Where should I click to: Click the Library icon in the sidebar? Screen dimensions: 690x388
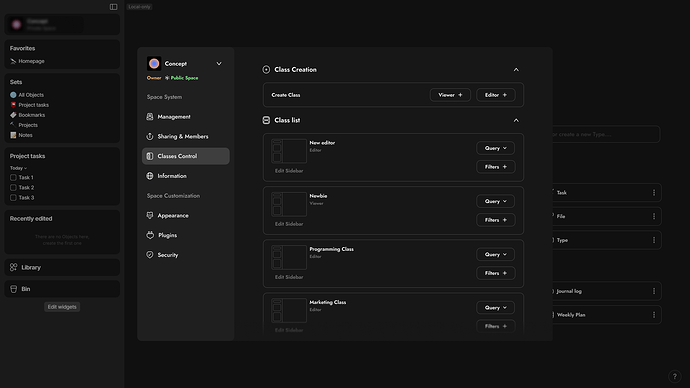(14, 267)
